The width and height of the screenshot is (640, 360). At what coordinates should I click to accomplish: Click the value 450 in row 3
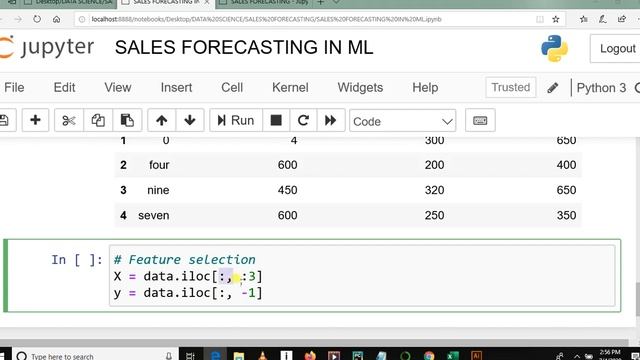287,190
